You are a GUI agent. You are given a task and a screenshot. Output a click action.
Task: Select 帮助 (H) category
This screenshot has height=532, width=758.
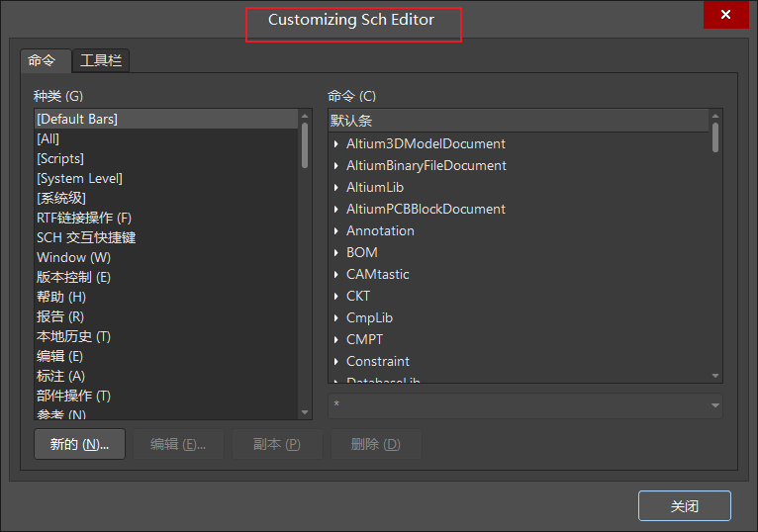click(167, 298)
